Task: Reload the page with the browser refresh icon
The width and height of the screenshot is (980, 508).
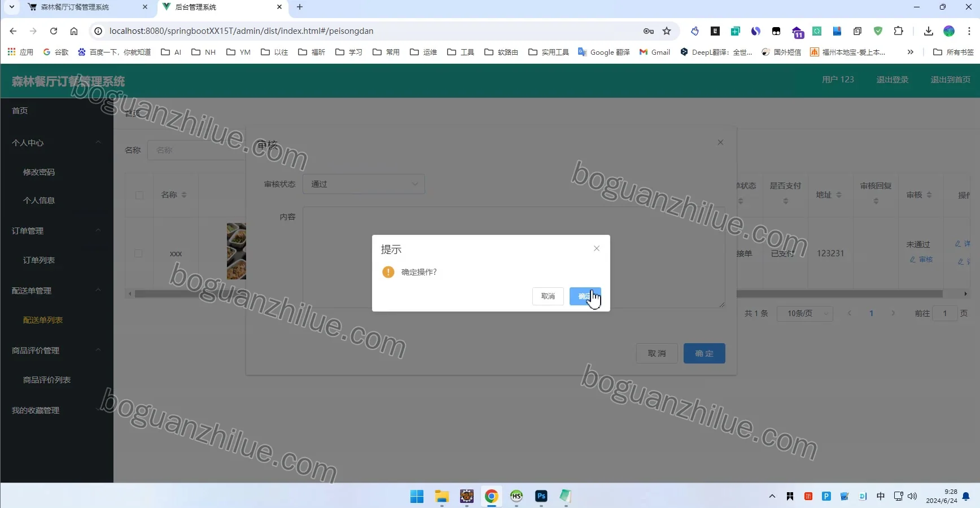Action: (54, 31)
